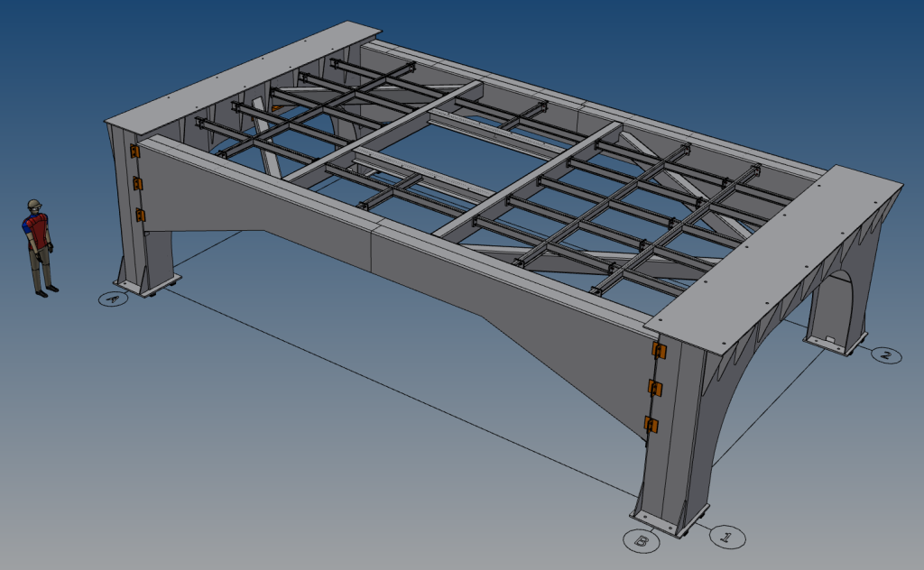
Task: Select top orange bracket on the front-right leg
Action: click(660, 350)
